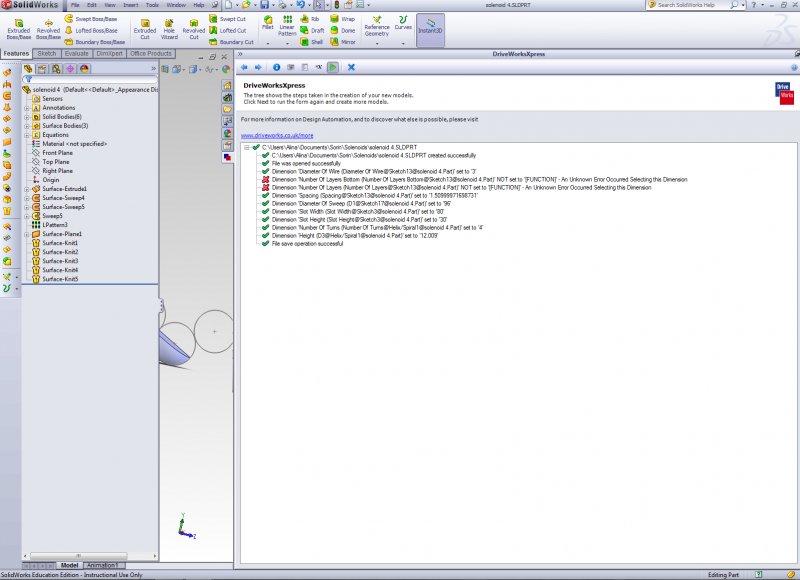
Task: Select the LPattern3 feature
Action: pos(55,225)
